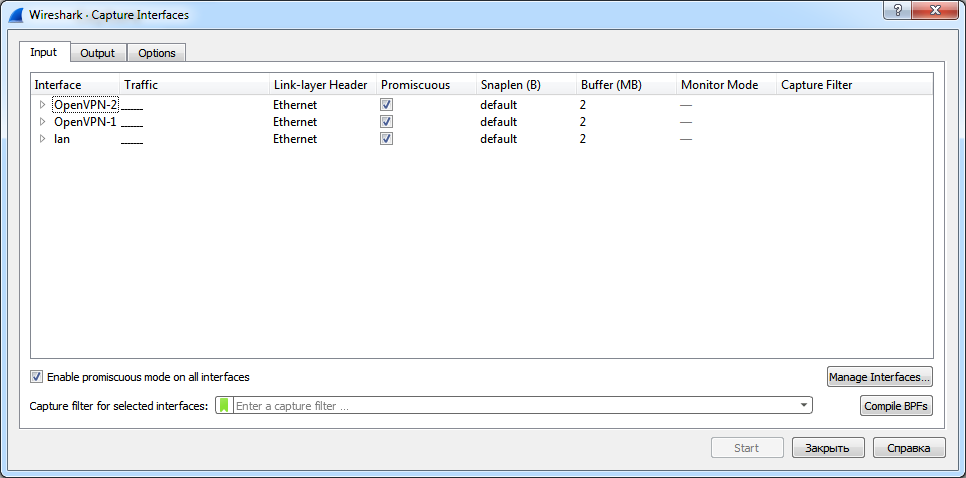Viewport: 966px width, 478px height.
Task: Close the Capture Interfaces dialog window
Action: [x=935, y=9]
